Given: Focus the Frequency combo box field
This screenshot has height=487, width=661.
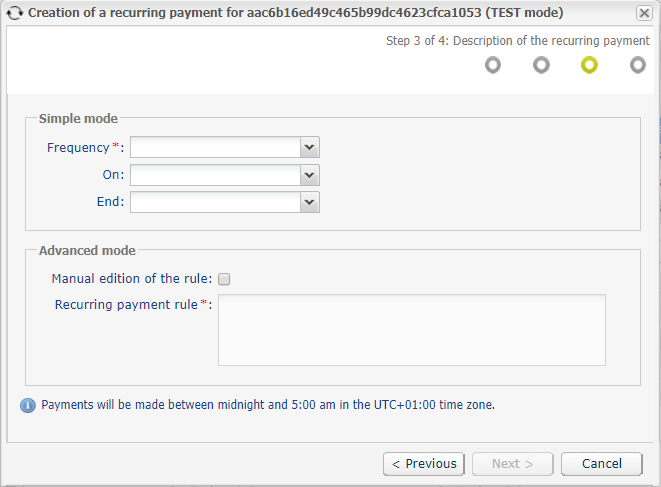Looking at the screenshot, I should 215,147.
